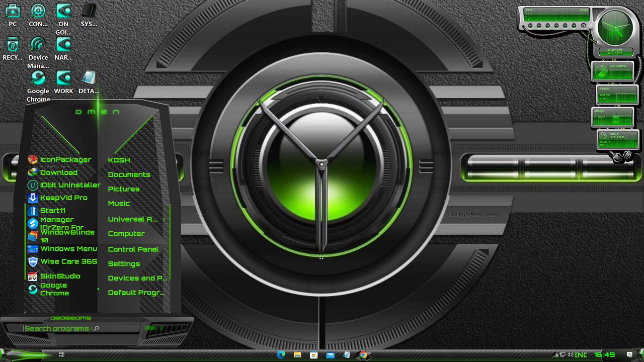Show hidden tray icons arrow
This screenshot has width=644, height=362.
click(556, 355)
